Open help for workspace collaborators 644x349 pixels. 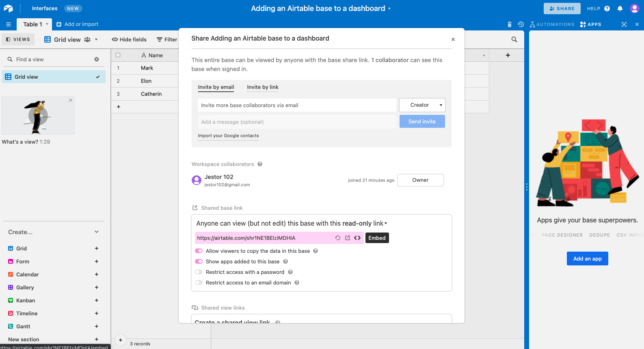click(x=260, y=164)
